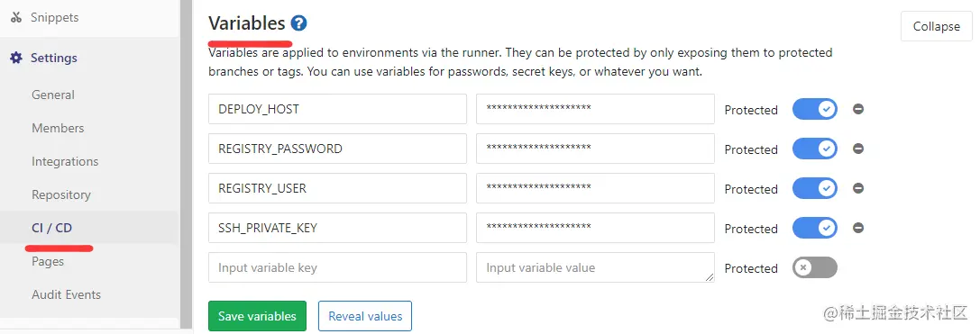980x334 pixels.
Task: Remove the REGISTRY_USER variable with minus icon
Action: point(858,188)
